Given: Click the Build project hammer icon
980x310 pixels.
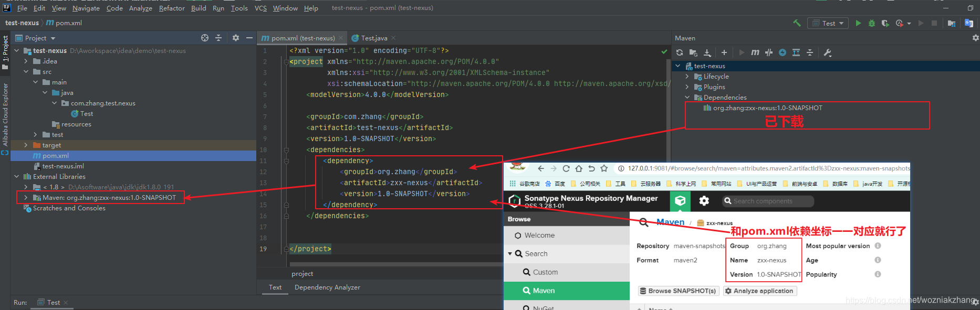Looking at the screenshot, I should pyautogui.click(x=797, y=23).
